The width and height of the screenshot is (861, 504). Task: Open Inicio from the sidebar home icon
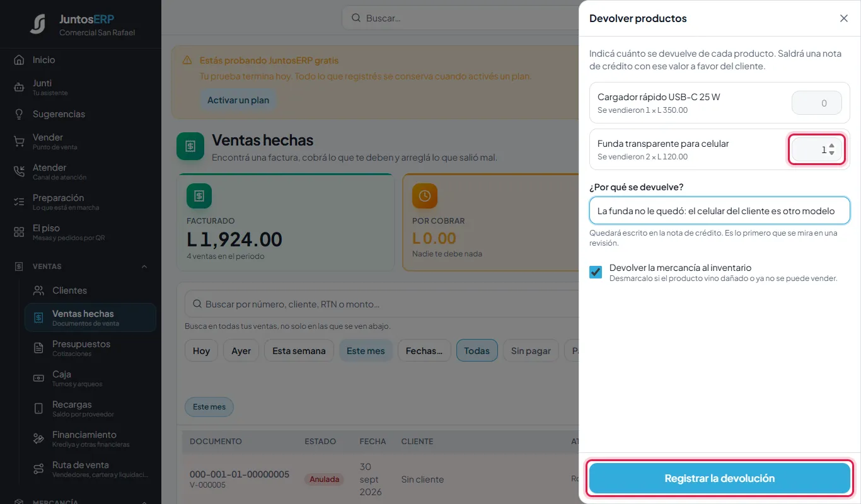(19, 60)
